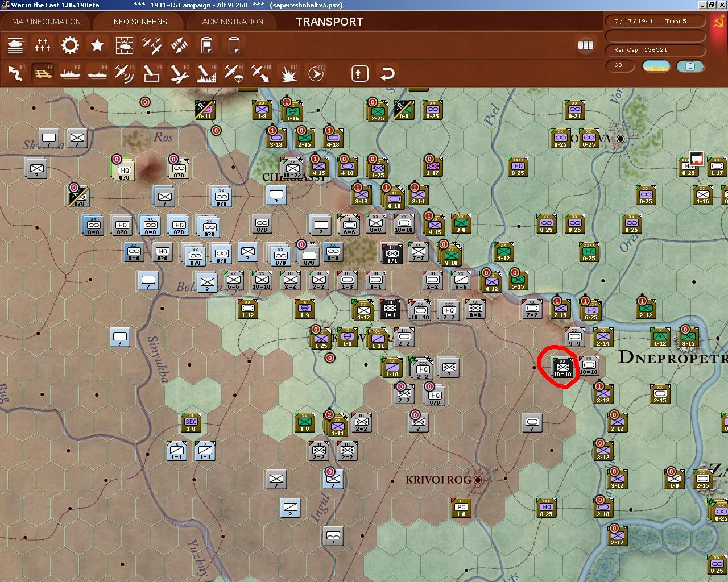Viewport: 728px width, 582px height.
Task: Select the 1-16 Soviet unit counter
Action: [704, 195]
